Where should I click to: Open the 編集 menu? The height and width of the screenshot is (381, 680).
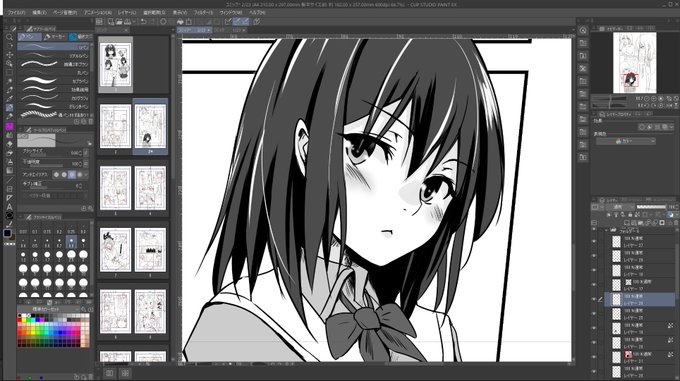39,13
